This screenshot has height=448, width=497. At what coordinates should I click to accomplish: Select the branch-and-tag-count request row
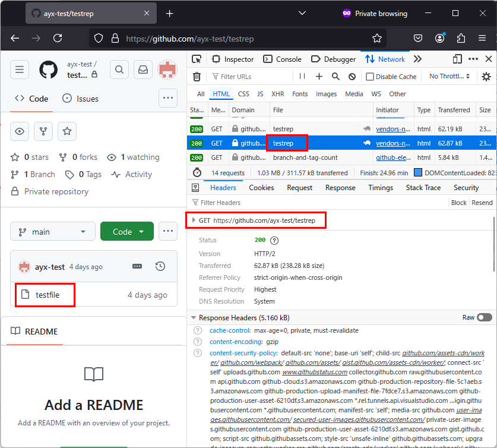[341, 157]
